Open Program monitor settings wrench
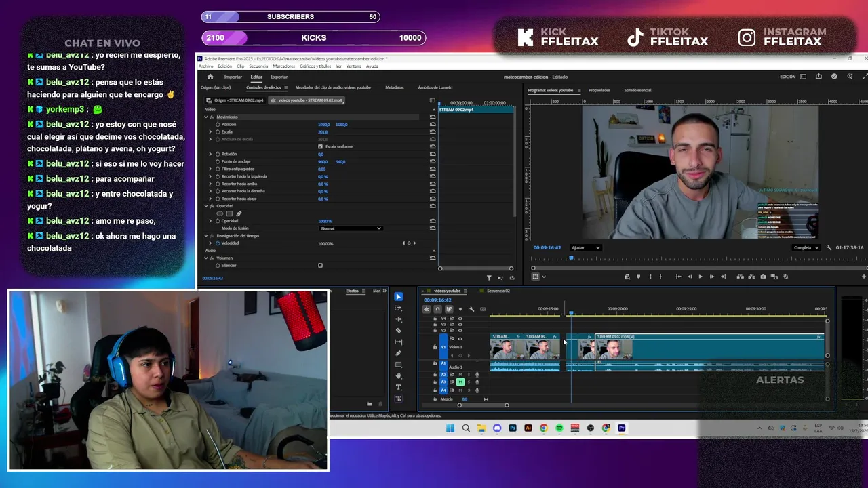Screen dimensions: 868x488 pyautogui.click(x=829, y=247)
